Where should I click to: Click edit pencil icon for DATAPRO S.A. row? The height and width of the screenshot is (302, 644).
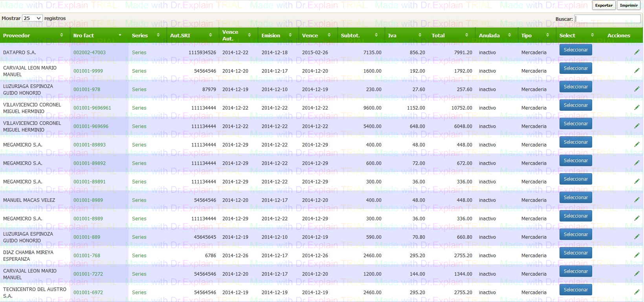[x=637, y=52]
